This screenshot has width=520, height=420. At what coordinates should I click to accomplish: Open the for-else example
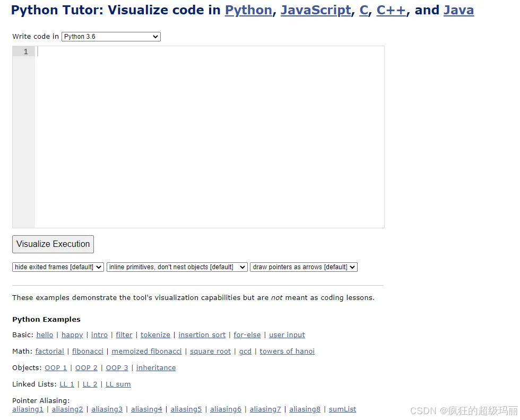[247, 335]
